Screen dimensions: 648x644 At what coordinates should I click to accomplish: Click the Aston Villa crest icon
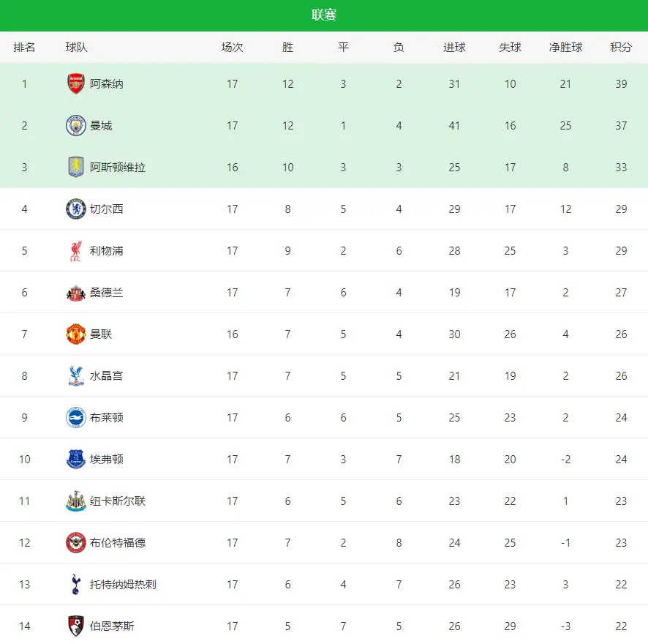[x=76, y=168]
